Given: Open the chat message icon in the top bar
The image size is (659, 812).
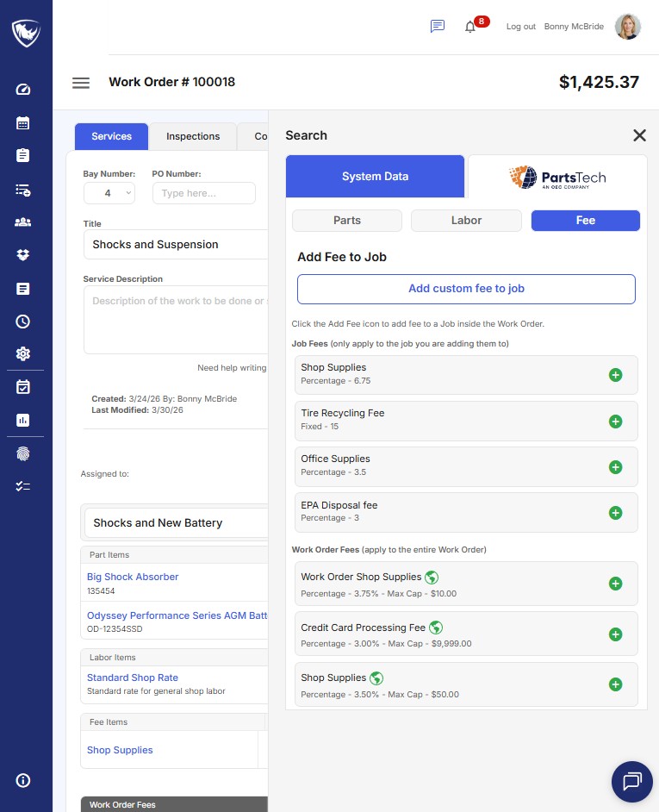Looking at the screenshot, I should pos(437,26).
